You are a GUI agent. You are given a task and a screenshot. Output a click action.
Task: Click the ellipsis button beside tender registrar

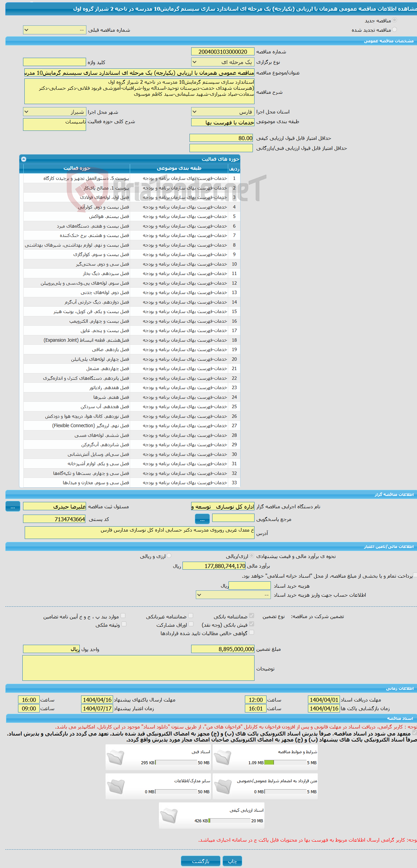point(13,507)
